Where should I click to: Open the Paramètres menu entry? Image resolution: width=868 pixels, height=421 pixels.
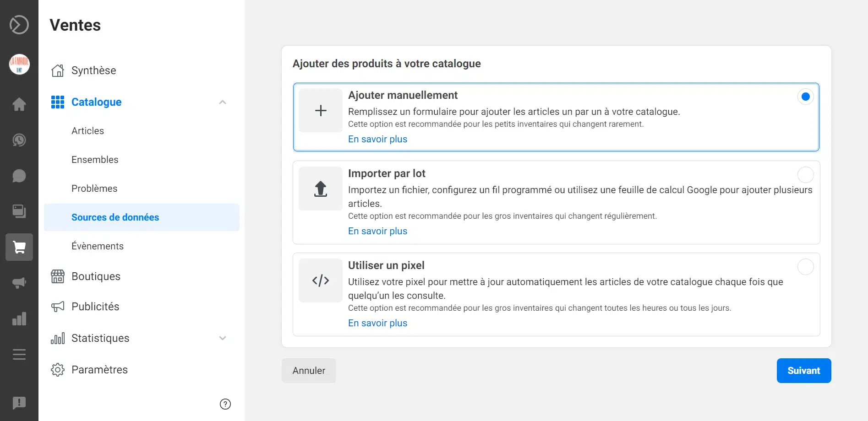[99, 369]
